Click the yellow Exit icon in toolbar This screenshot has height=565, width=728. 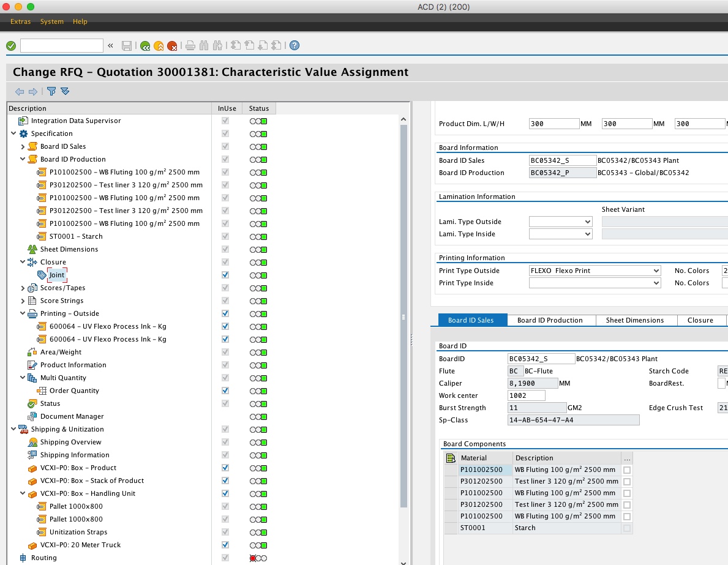coord(159,46)
